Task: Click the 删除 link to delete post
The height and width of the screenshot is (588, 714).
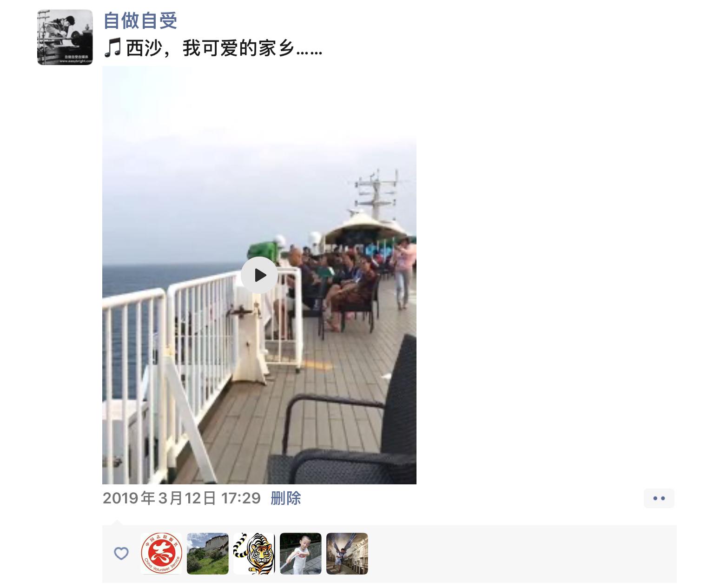Action: 285,498
